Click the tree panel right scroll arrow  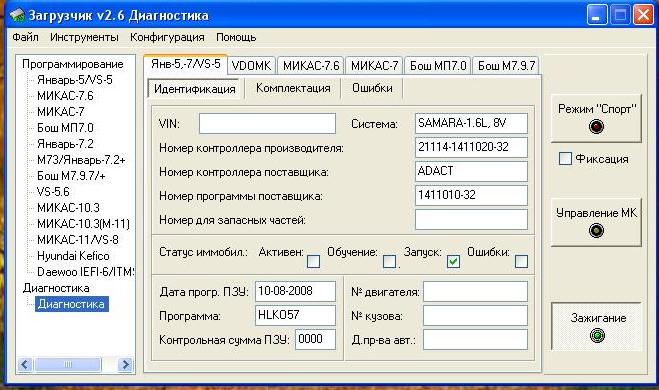click(x=125, y=364)
